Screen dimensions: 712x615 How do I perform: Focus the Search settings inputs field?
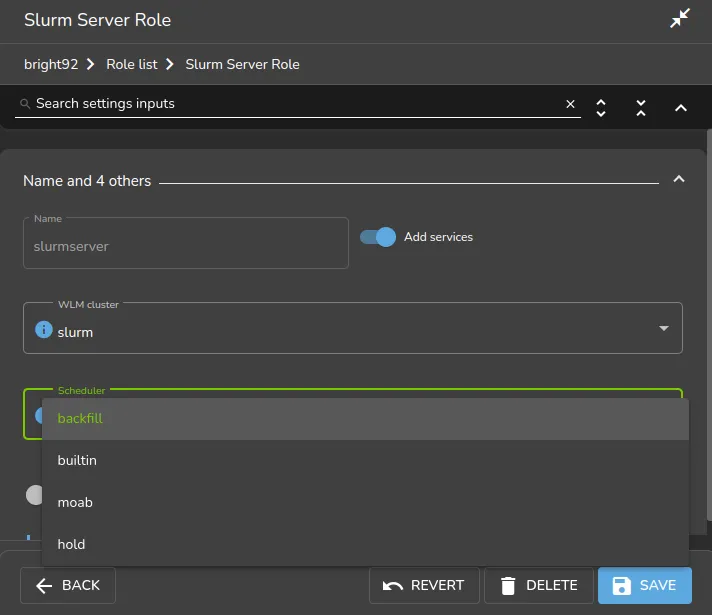click(297, 104)
